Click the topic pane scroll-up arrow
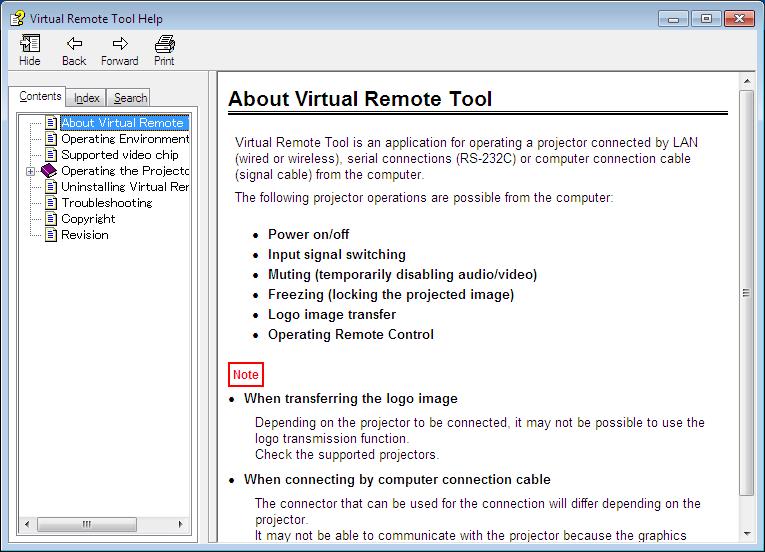This screenshot has height=552, width=765. tap(746, 81)
